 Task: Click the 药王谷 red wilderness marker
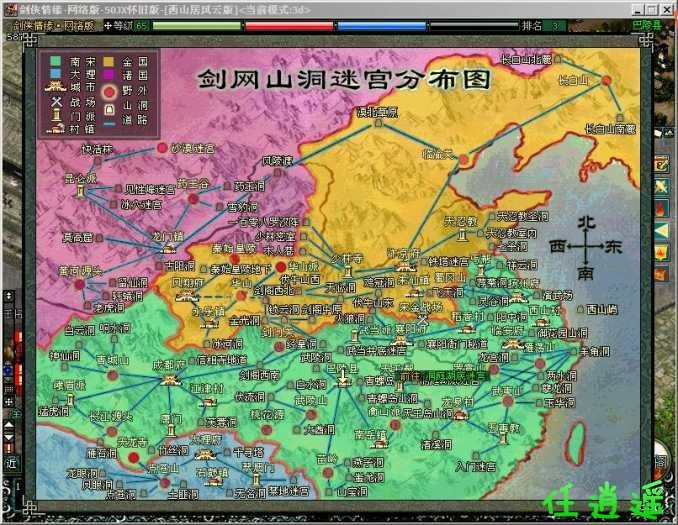coord(193,199)
